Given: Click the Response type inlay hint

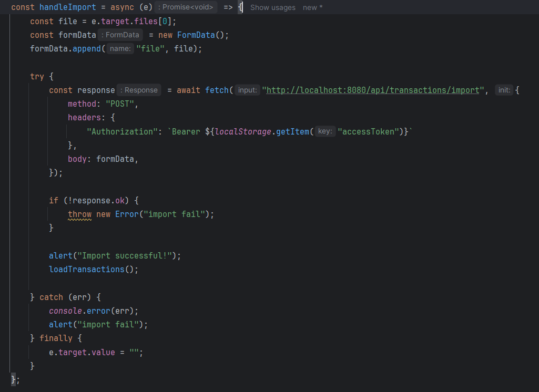Looking at the screenshot, I should (x=139, y=90).
